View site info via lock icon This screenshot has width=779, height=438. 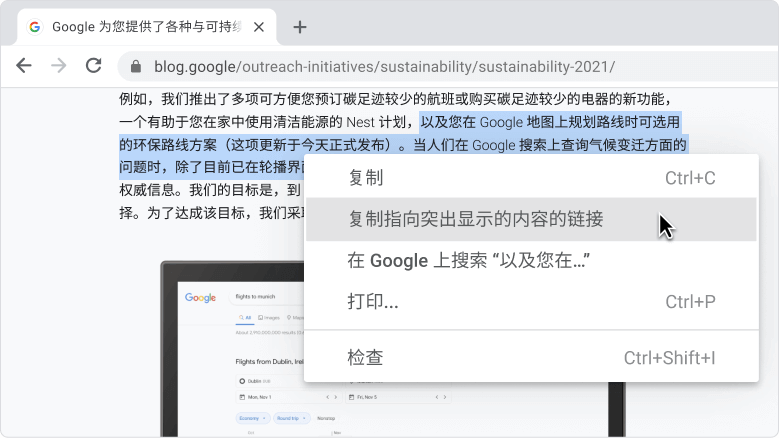click(x=136, y=67)
